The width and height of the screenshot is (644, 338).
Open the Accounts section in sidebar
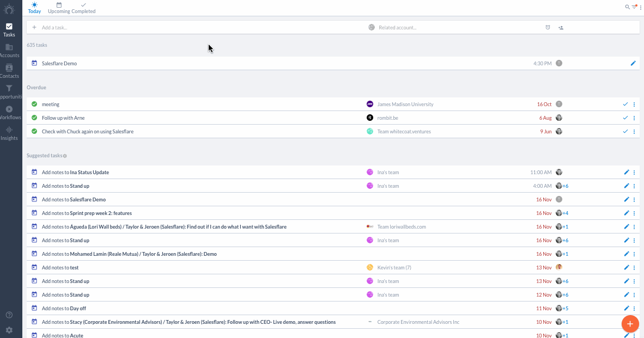(9, 51)
